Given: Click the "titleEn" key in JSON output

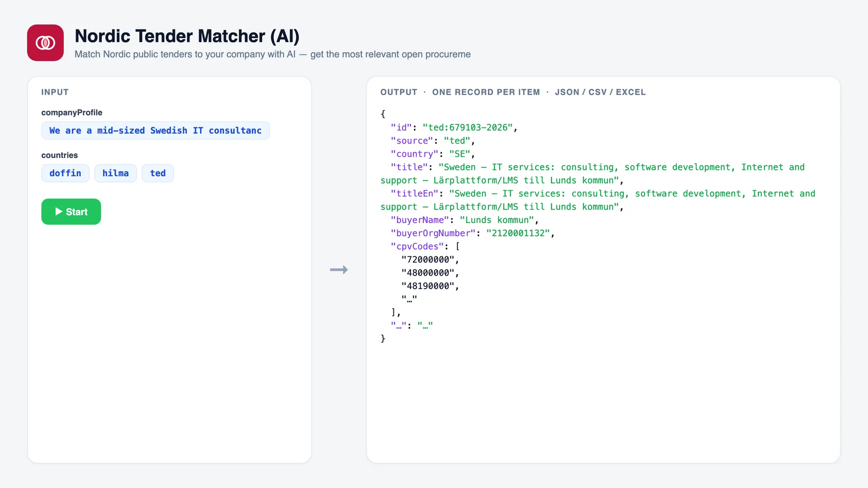Looking at the screenshot, I should coord(415,194).
